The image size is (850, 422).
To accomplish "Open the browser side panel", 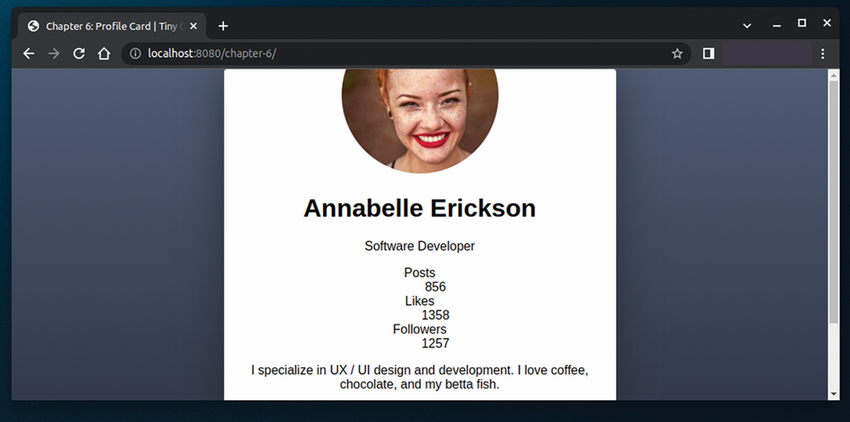I will click(709, 53).
